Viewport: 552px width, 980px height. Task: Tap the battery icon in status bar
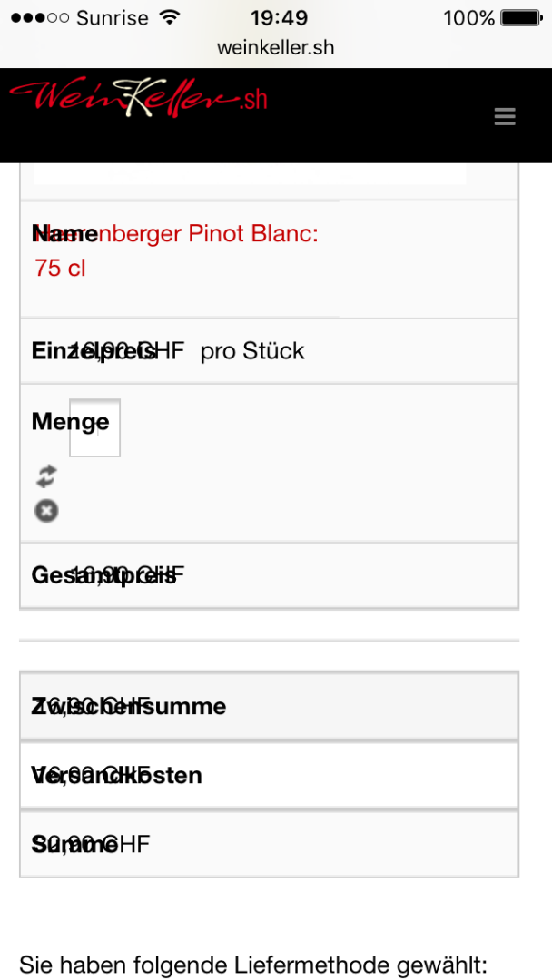[x=521, y=18]
